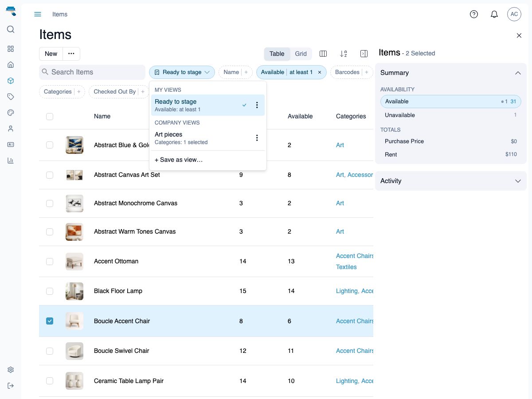This screenshot has height=399, width=532.
Task: Open Art category link for Abstract Monochrome Canvas
Action: click(x=340, y=203)
